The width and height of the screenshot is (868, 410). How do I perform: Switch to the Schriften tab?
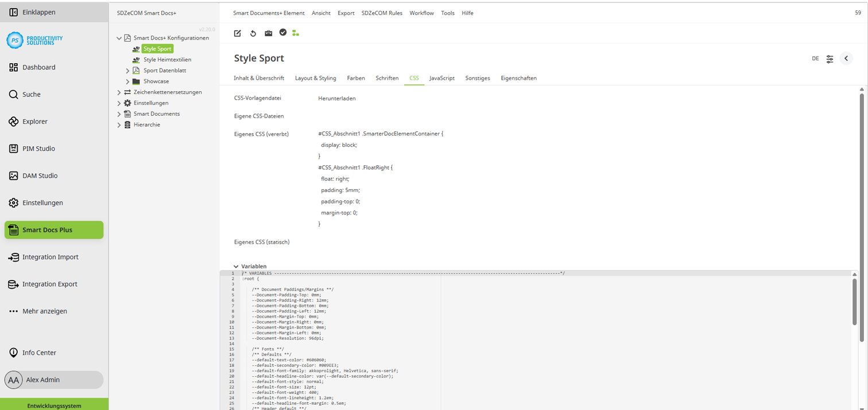pos(387,78)
